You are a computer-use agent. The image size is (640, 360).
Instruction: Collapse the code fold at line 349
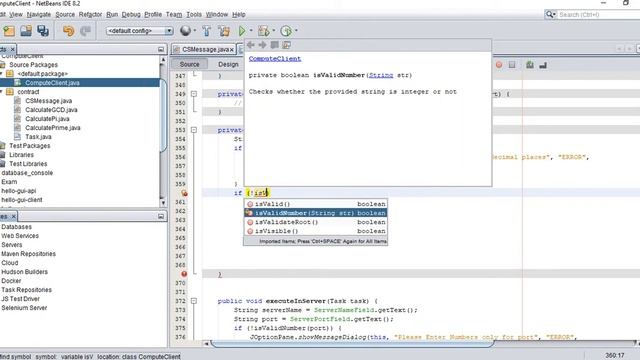pyautogui.click(x=194, y=94)
